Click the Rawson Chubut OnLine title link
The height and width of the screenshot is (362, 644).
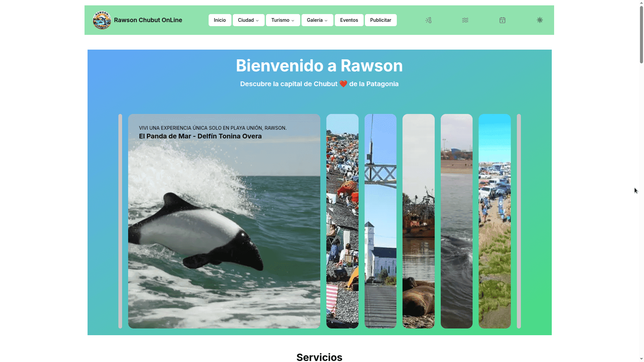pos(148,20)
